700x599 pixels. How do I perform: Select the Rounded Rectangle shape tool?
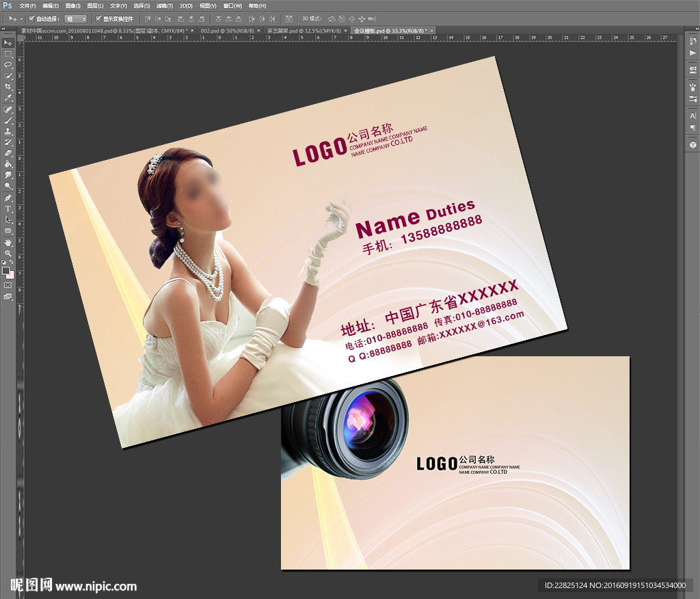pyautogui.click(x=8, y=230)
